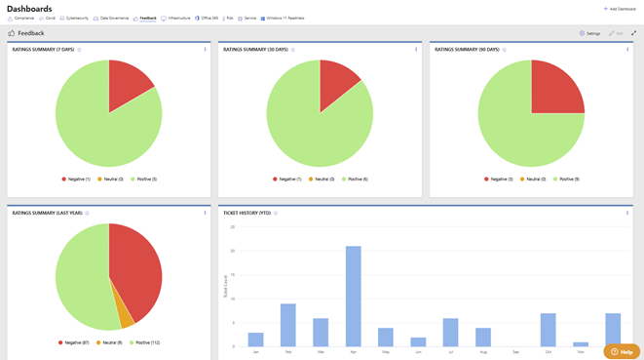Click Negative (87) legend swatch in Last Year chart
Screen dimensions: 644x360
pos(60,342)
